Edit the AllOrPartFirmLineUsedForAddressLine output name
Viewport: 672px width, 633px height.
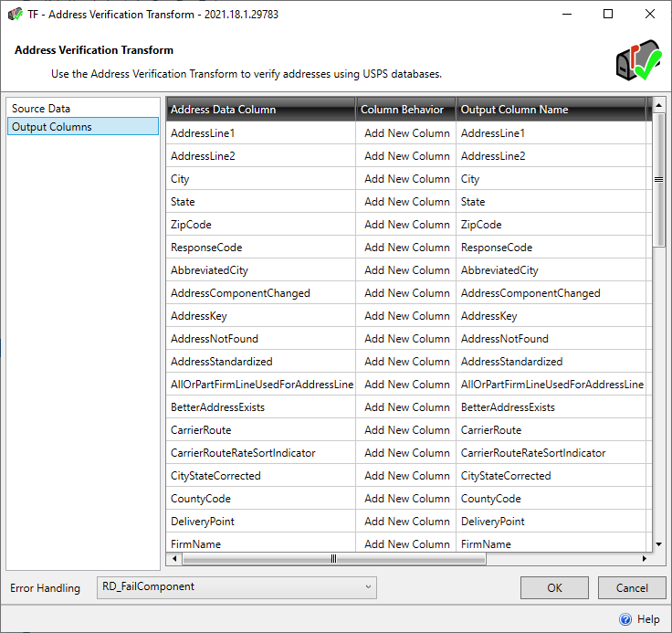click(551, 385)
